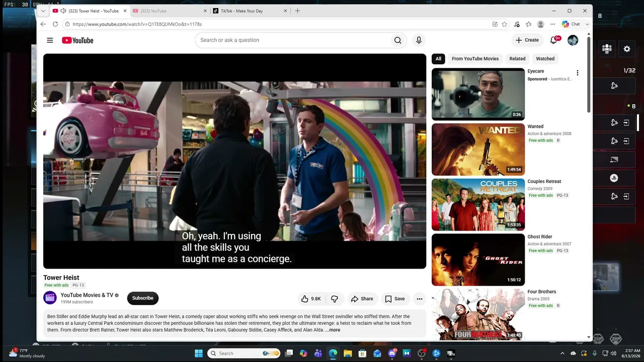The width and height of the screenshot is (644, 362).
Task: Open the media control toolbar icon
Action: (517, 24)
